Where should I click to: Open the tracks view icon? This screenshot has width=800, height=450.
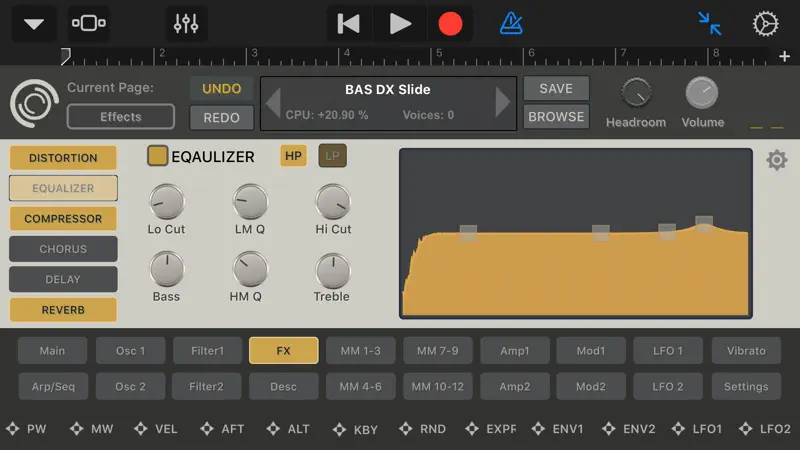(x=89, y=23)
